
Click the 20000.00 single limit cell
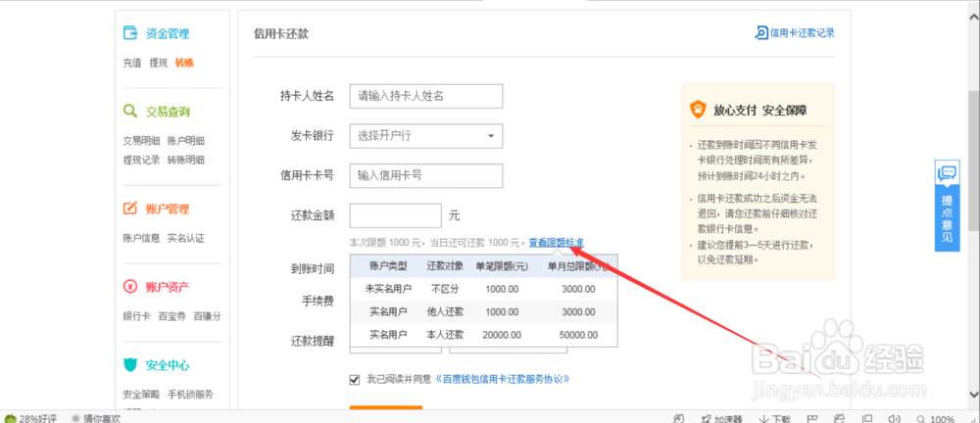tap(501, 335)
